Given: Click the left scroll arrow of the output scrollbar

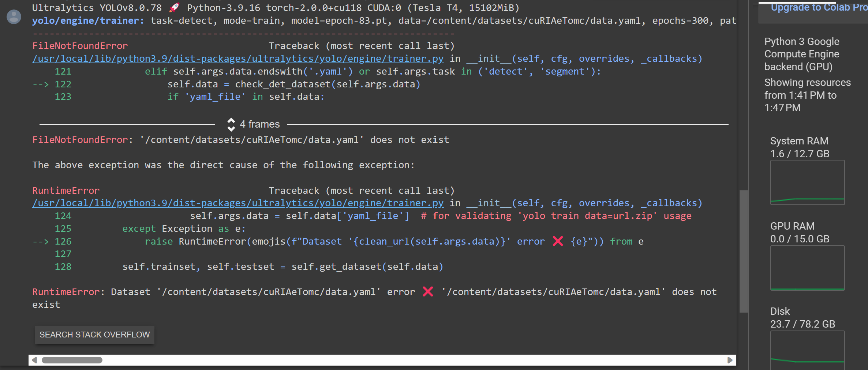Looking at the screenshot, I should [34, 360].
